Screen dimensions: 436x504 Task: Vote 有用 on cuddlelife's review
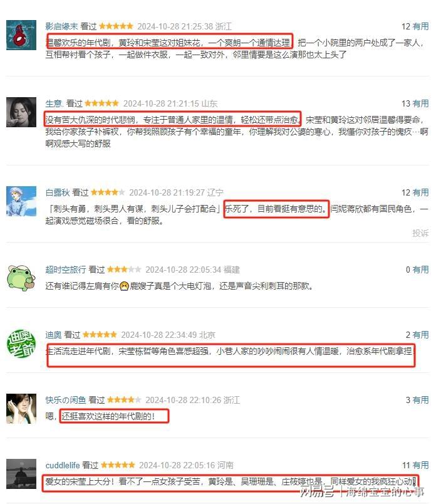[x=420, y=465]
